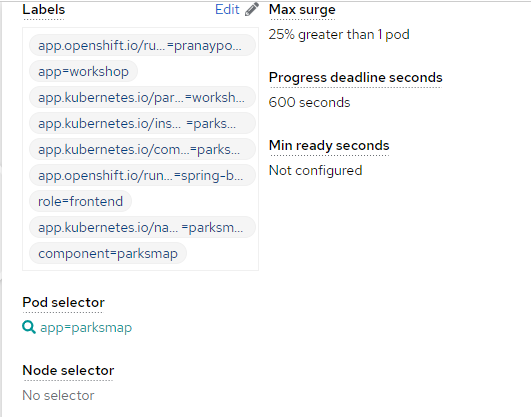Screen dimensions: 531x417
Task: Show help for the Node selector heading
Action: (x=68, y=371)
